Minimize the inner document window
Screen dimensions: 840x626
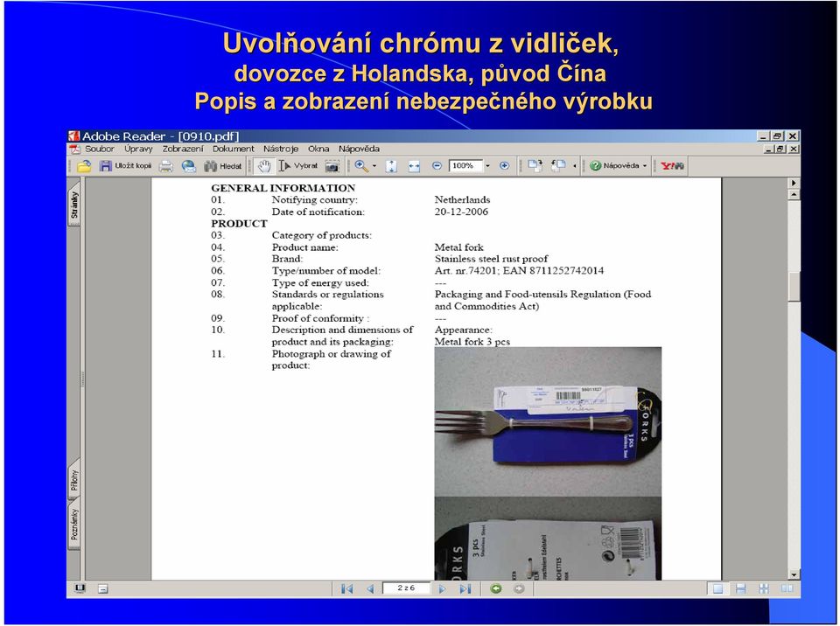(770, 150)
